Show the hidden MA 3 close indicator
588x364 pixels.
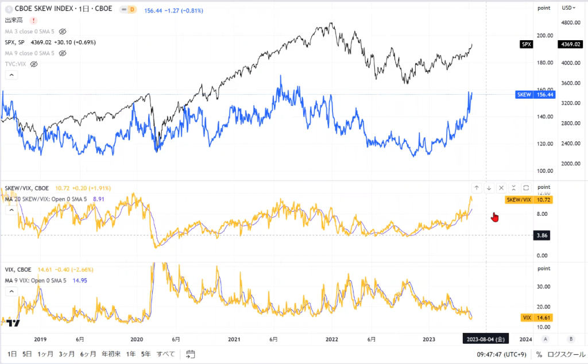[63, 32]
